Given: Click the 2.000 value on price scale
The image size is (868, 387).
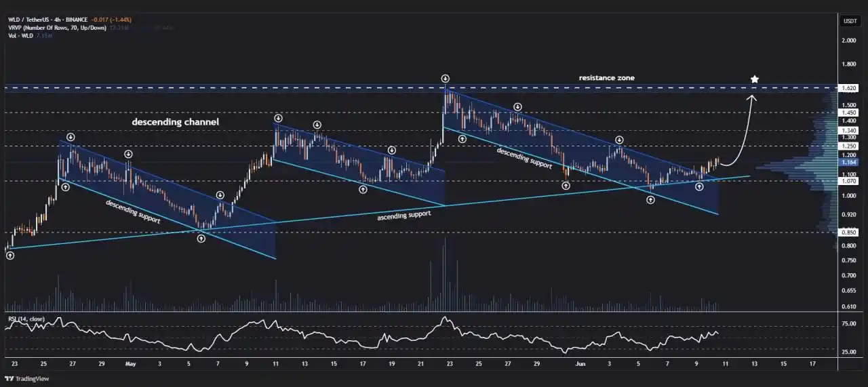Looking at the screenshot, I should (x=850, y=41).
